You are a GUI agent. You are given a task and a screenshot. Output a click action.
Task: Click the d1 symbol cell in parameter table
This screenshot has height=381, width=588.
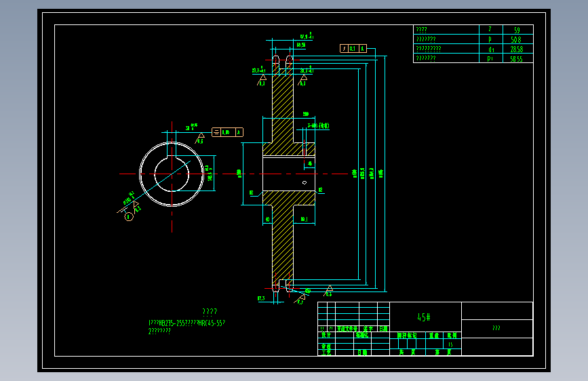coord(491,49)
